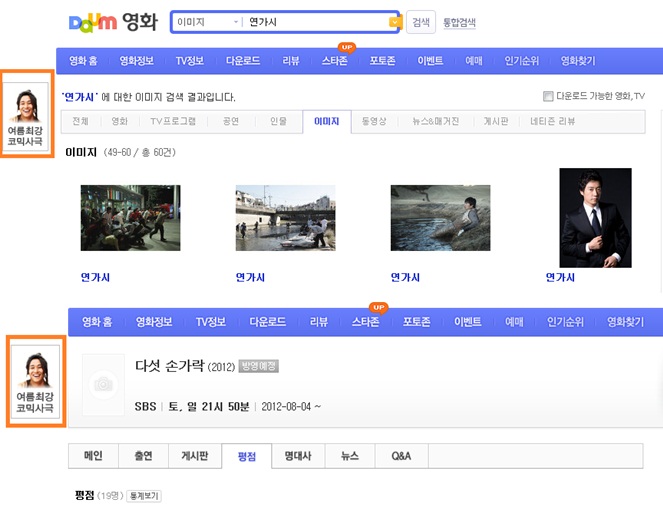The width and height of the screenshot is (663, 508).
Task: Open the 출연 tab
Action: 143,456
